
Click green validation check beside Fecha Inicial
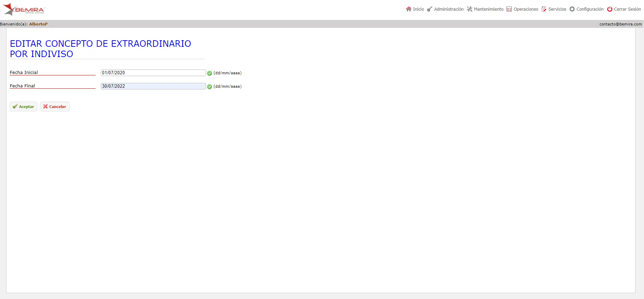(210, 73)
